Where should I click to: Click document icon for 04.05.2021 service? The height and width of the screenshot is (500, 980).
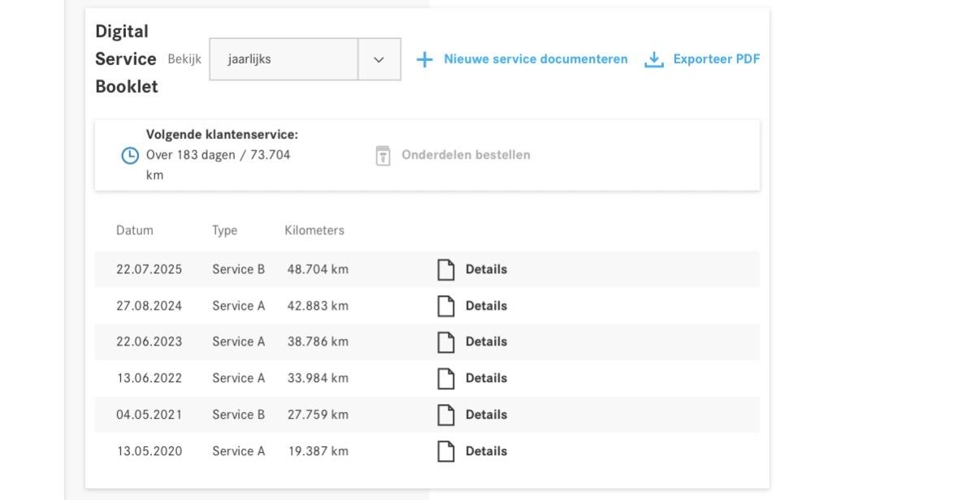446,415
